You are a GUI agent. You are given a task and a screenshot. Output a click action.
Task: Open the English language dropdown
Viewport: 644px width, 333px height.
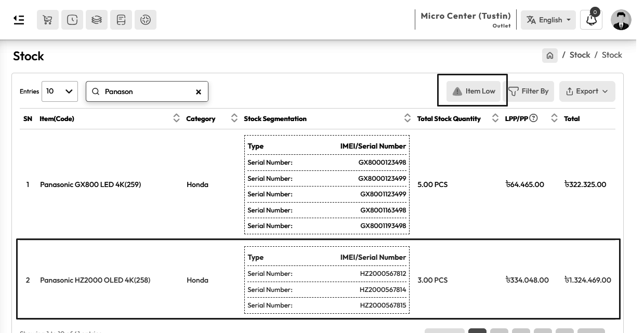(548, 20)
